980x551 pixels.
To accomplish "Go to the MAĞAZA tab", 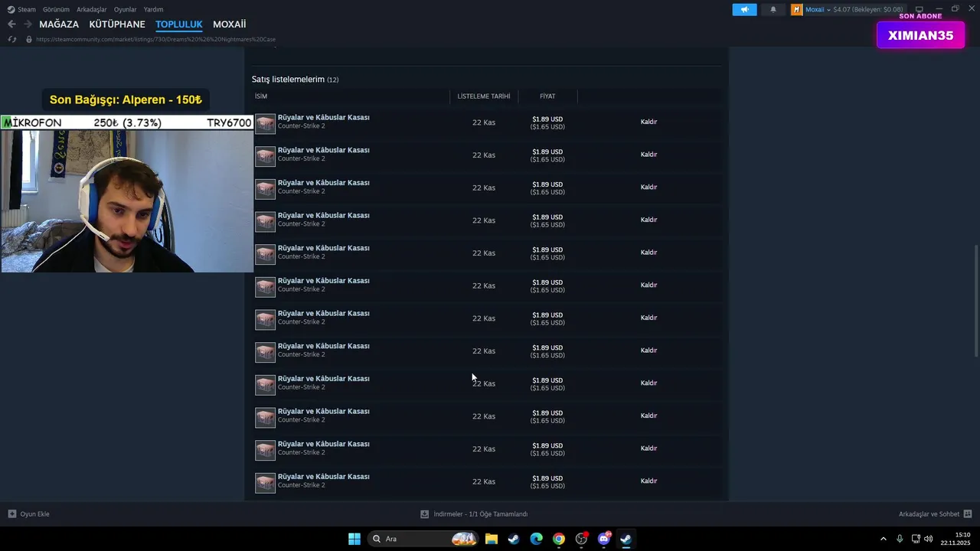I will pyautogui.click(x=59, y=24).
